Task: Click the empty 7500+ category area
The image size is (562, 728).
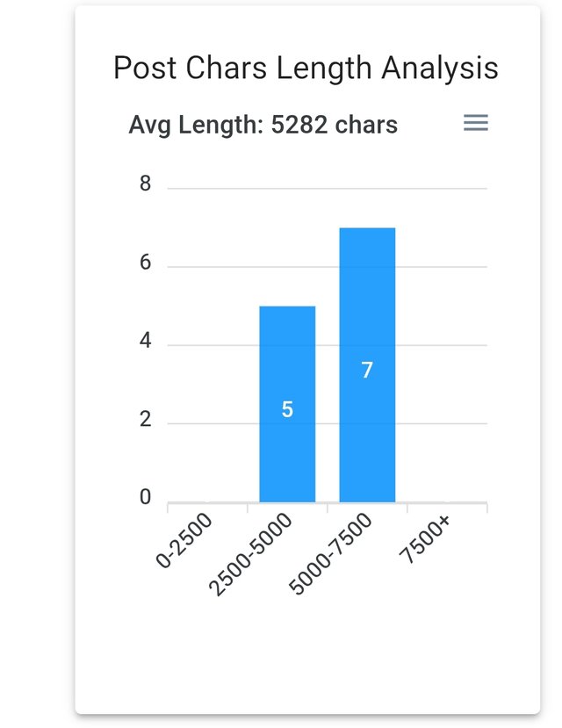Action: coord(447,345)
